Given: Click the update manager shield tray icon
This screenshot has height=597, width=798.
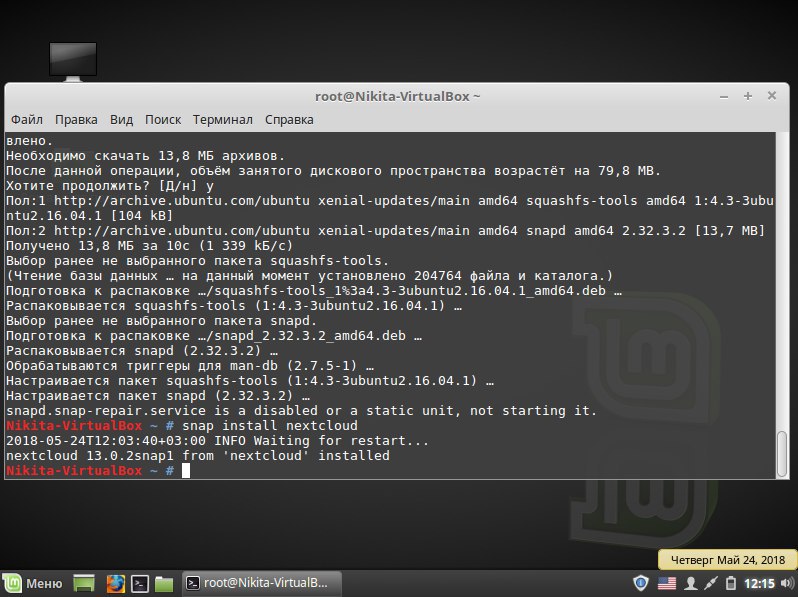Looking at the screenshot, I should 641,583.
